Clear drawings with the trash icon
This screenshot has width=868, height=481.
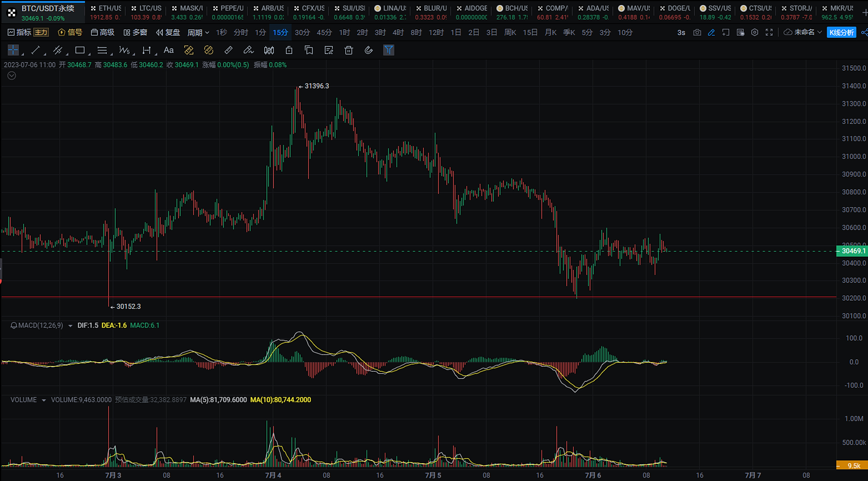click(348, 50)
